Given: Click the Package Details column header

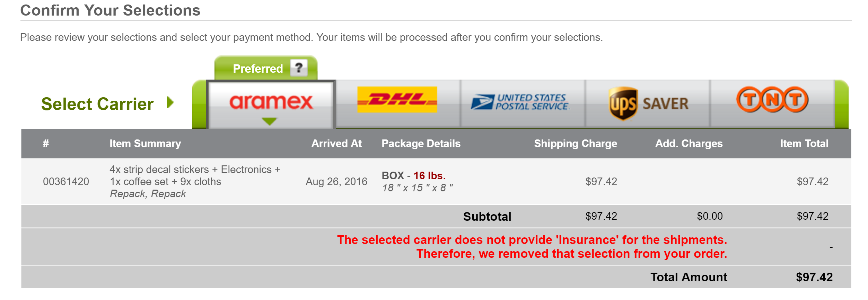Looking at the screenshot, I should pos(421,144).
